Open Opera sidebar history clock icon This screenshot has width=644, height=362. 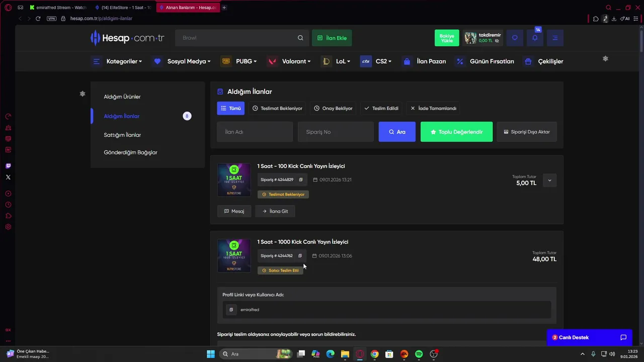[x=8, y=205]
